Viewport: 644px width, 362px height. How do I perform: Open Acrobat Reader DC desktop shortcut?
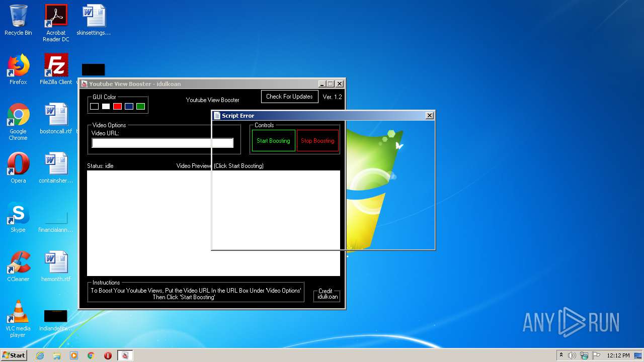tap(56, 23)
